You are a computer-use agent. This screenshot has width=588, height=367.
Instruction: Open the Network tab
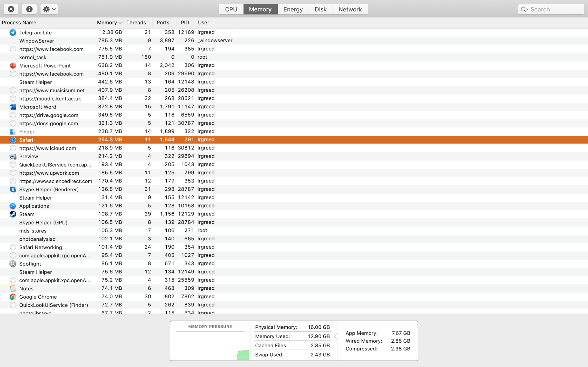click(x=350, y=9)
